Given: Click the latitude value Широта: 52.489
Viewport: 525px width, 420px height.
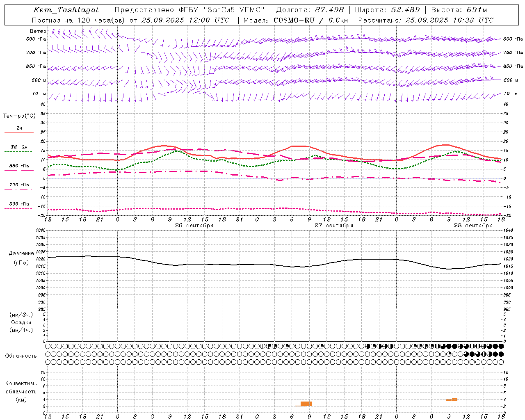Looking at the screenshot, I should click(388, 10).
